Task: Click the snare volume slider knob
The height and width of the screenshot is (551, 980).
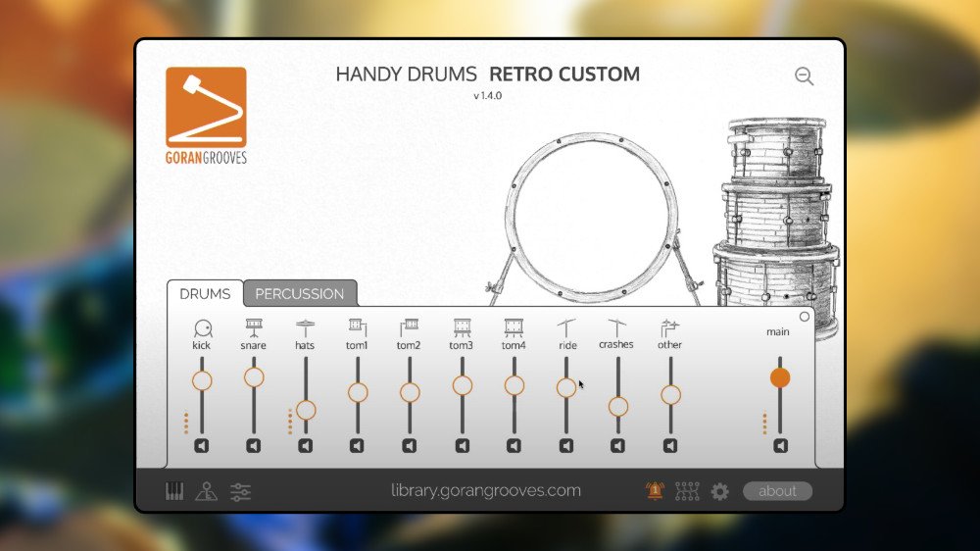Action: click(254, 377)
